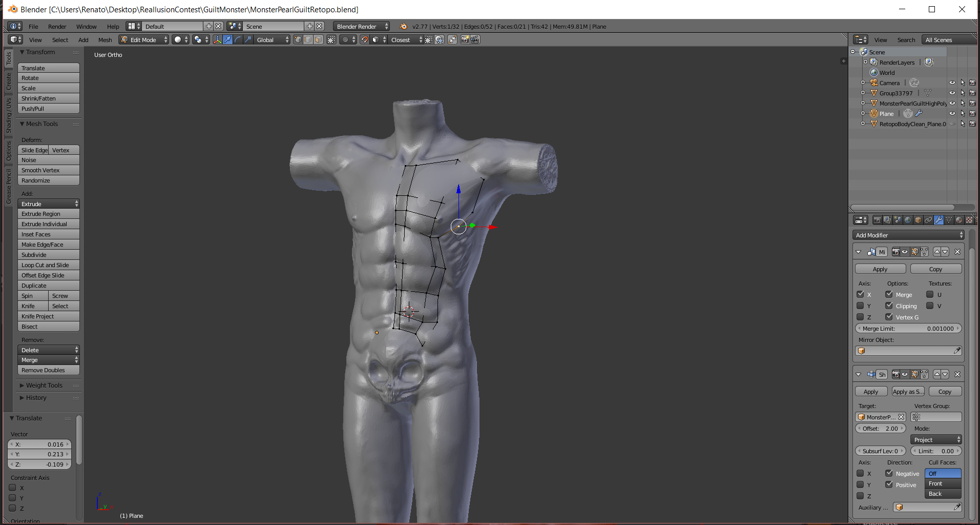The width and height of the screenshot is (980, 525).
Task: Enable the Rotate manipulator arc icon
Action: pyautogui.click(x=238, y=39)
